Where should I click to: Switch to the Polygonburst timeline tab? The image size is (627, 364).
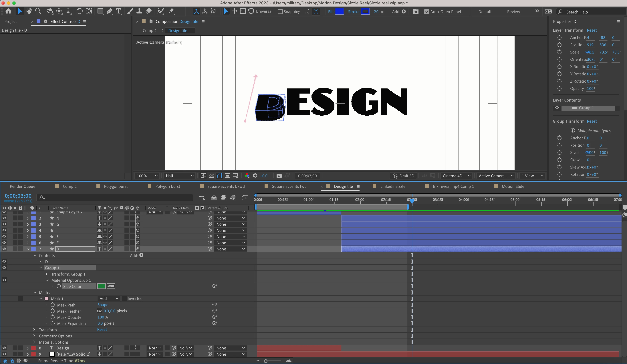click(116, 186)
